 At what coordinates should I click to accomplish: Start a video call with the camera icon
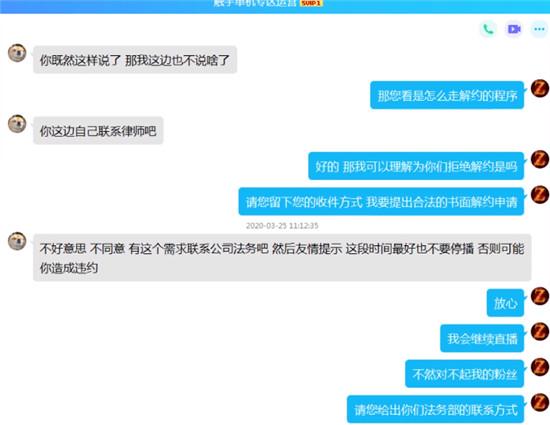coord(514,29)
